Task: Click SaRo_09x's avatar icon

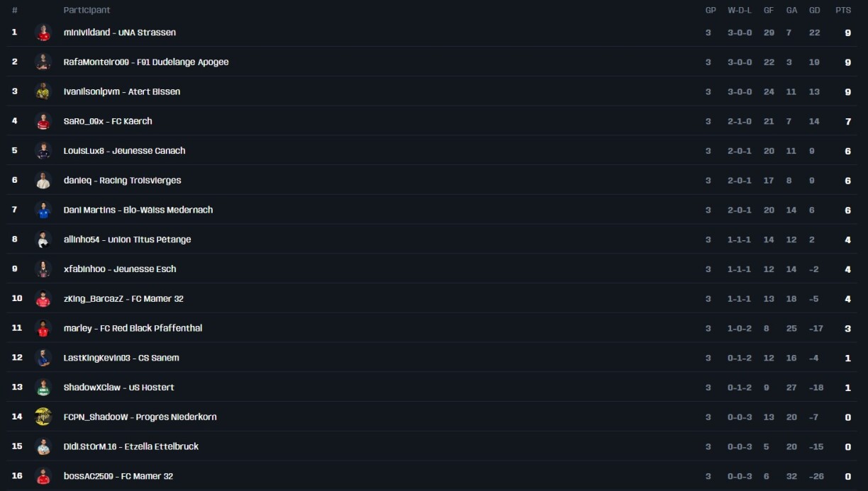Action: [x=43, y=121]
